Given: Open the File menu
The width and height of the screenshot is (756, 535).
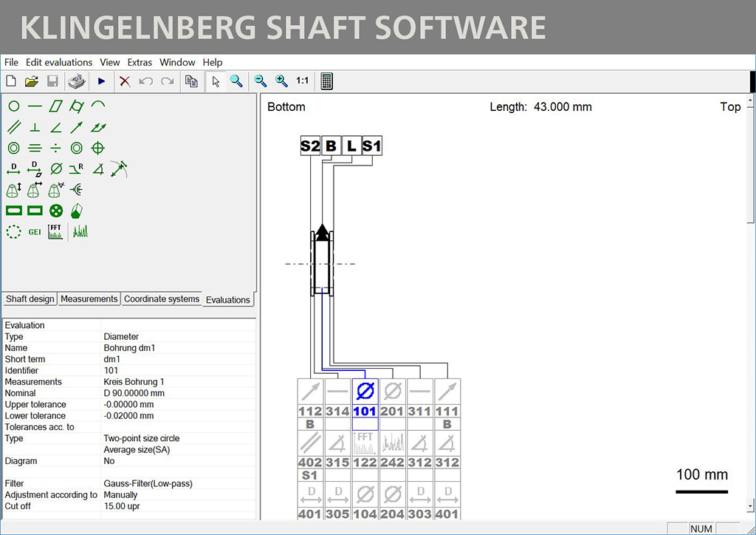Looking at the screenshot, I should 11,62.
